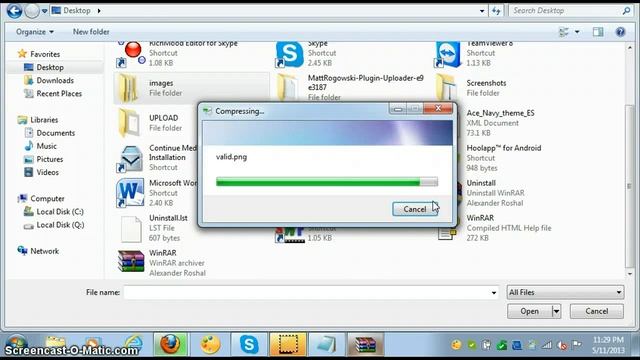Select the images folder icon
The height and width of the screenshot is (360, 640).
coord(128,88)
